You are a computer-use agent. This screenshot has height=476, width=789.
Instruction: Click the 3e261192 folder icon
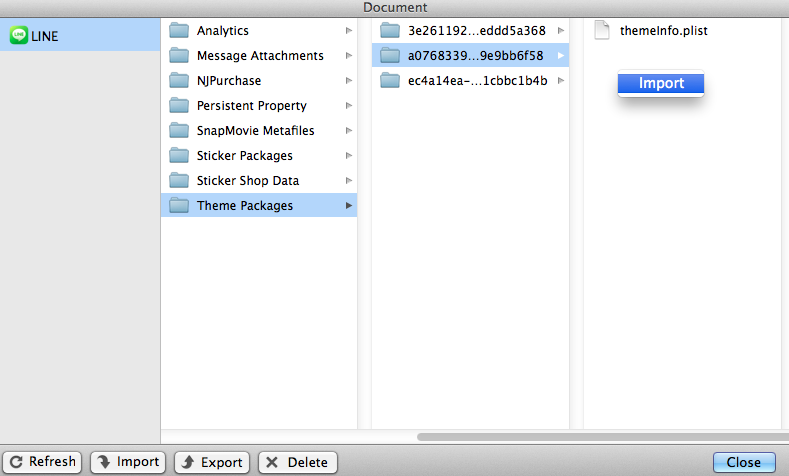tap(390, 31)
